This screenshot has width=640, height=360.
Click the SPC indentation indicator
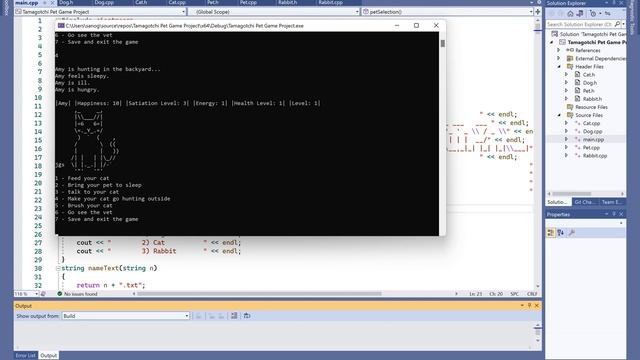tap(514, 294)
